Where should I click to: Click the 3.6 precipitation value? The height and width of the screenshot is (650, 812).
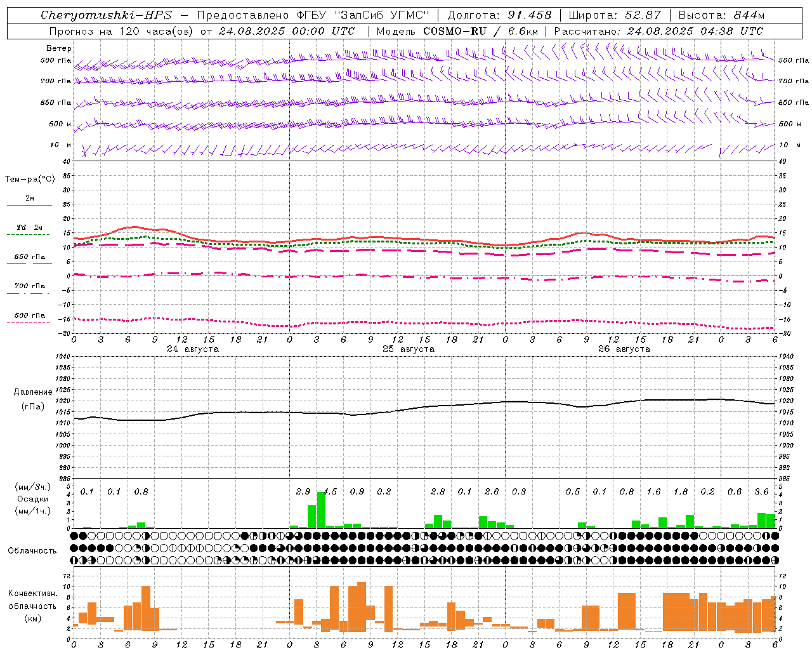click(x=761, y=492)
